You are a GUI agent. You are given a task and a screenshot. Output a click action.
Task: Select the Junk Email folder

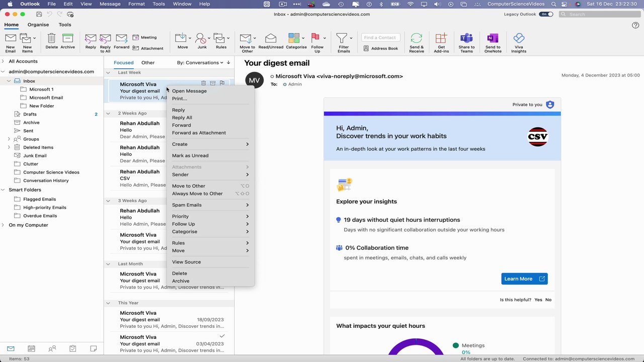(x=35, y=156)
